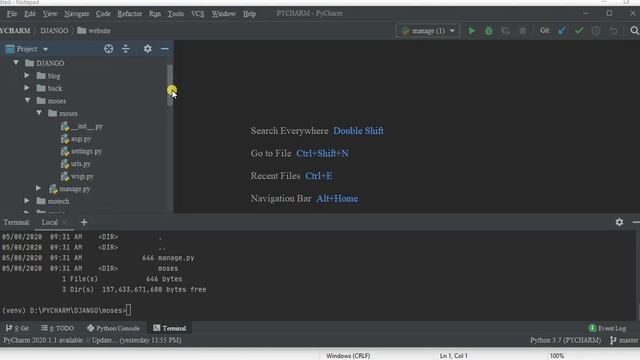Screen dimensions: 640x360
Task: Open the Code menu
Action: click(103, 13)
